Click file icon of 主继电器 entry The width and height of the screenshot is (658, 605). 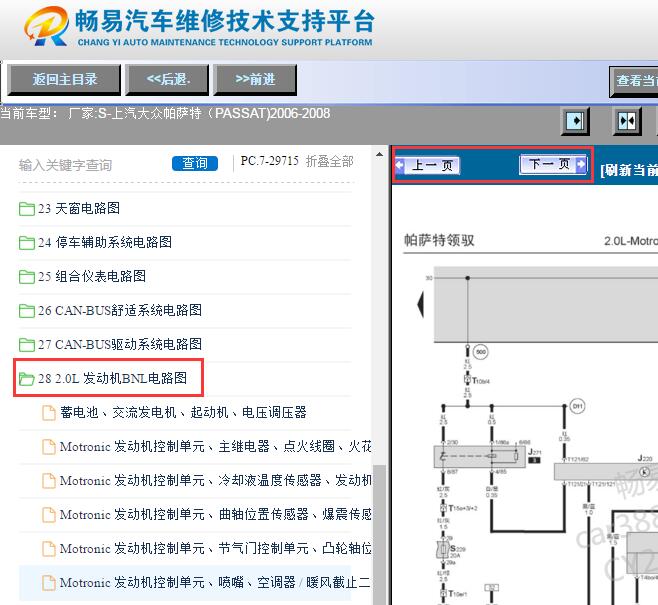pyautogui.click(x=49, y=446)
